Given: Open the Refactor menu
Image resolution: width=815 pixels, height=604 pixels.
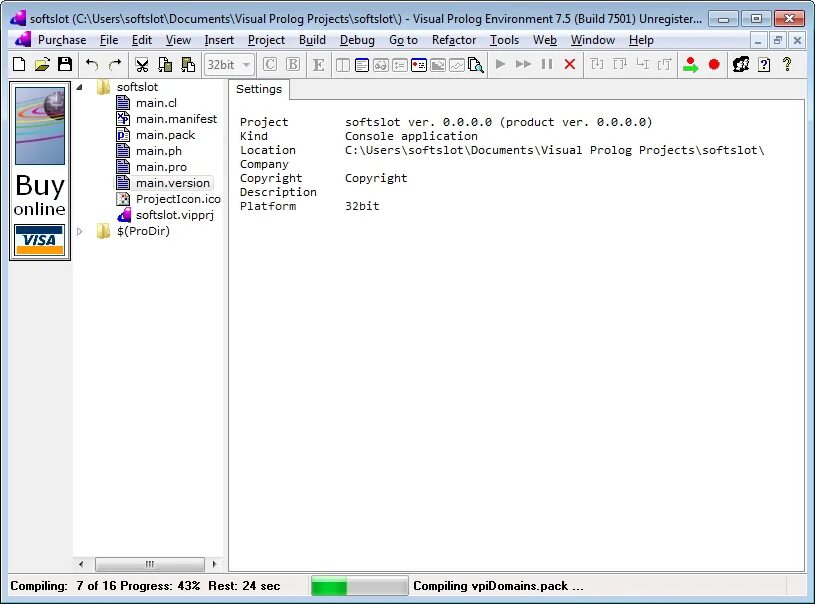Looking at the screenshot, I should pos(454,40).
